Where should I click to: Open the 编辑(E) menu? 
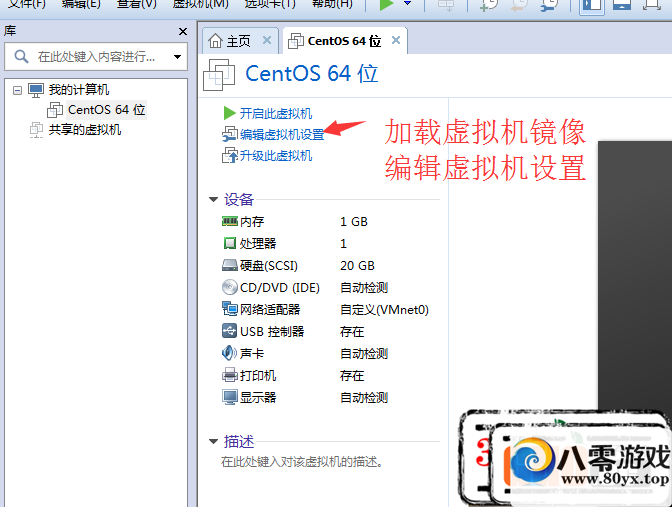coord(81,4)
